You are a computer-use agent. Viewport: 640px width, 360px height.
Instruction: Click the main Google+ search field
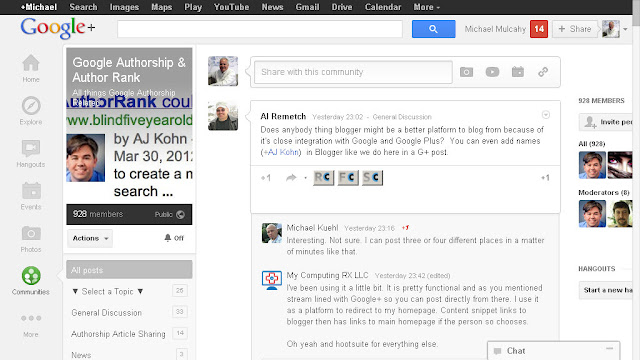pos(260,29)
